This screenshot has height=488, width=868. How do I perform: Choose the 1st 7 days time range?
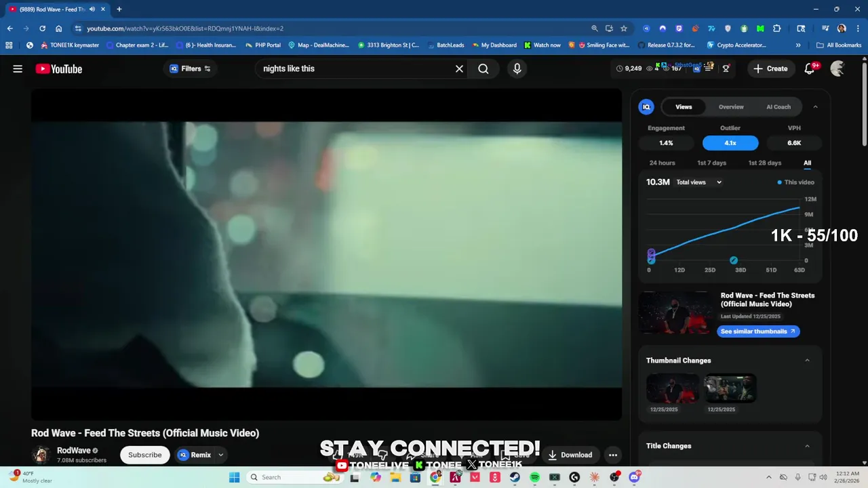pos(711,163)
